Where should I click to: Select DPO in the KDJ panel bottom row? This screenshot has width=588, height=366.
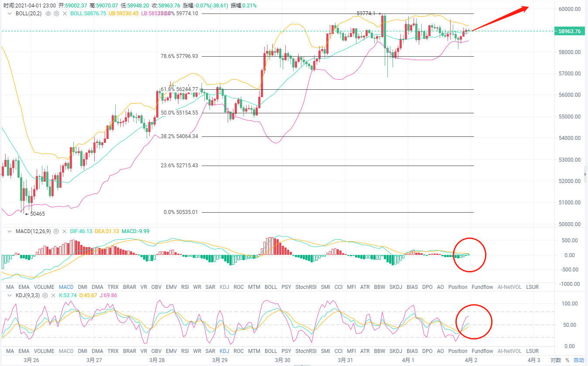point(427,351)
